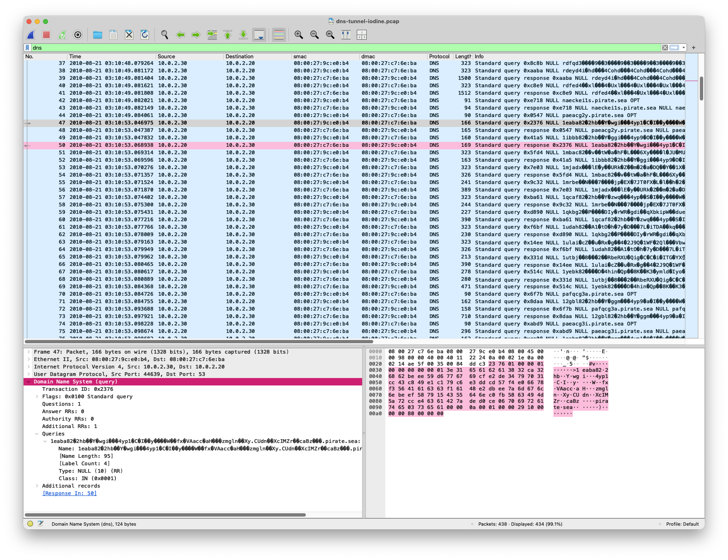Viewport: 728px width, 560px height.
Task: Go forward in packet history
Action: point(196,35)
